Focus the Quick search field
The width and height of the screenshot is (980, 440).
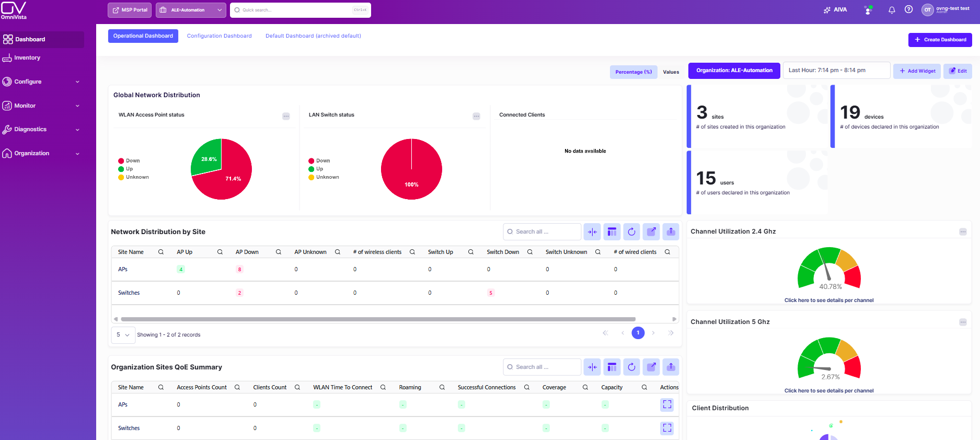[x=301, y=10]
